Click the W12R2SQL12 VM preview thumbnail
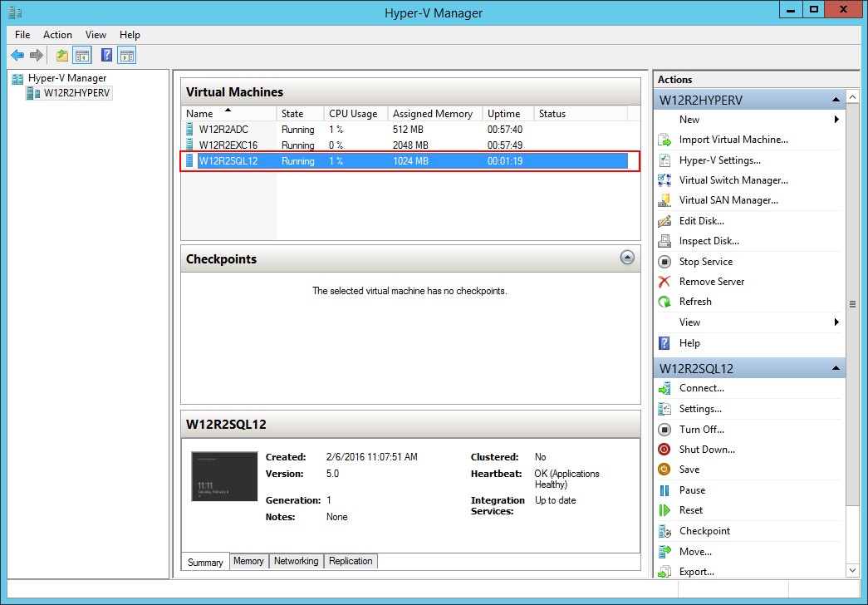Viewport: 868px width, 605px height. pos(224,477)
